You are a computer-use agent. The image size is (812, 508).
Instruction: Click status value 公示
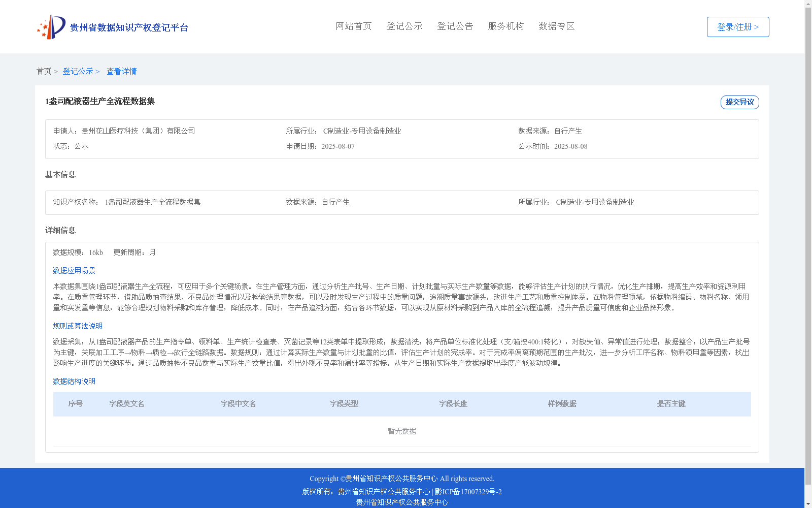82,146
